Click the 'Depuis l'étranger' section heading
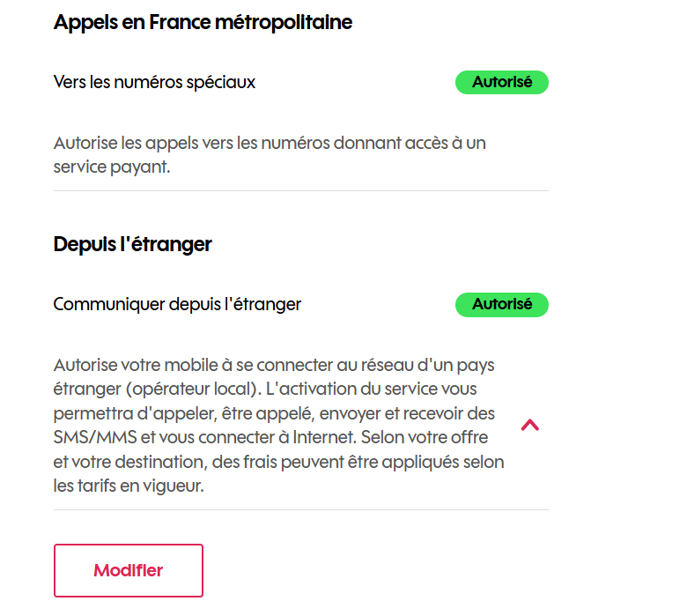This screenshot has height=616, width=687. (133, 245)
